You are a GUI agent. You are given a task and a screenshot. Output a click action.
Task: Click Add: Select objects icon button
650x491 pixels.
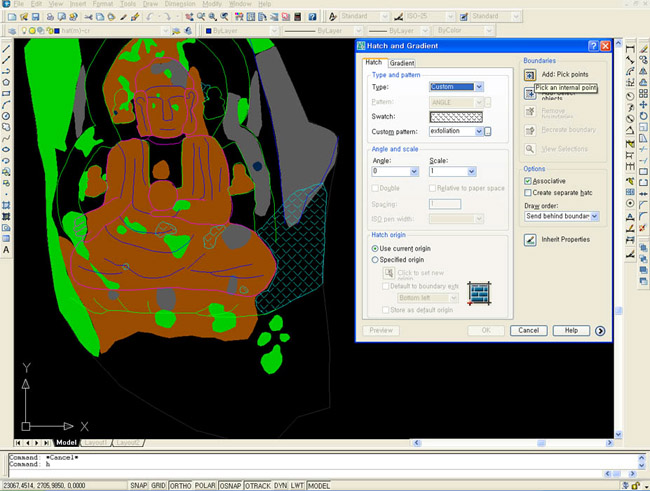pyautogui.click(x=530, y=94)
